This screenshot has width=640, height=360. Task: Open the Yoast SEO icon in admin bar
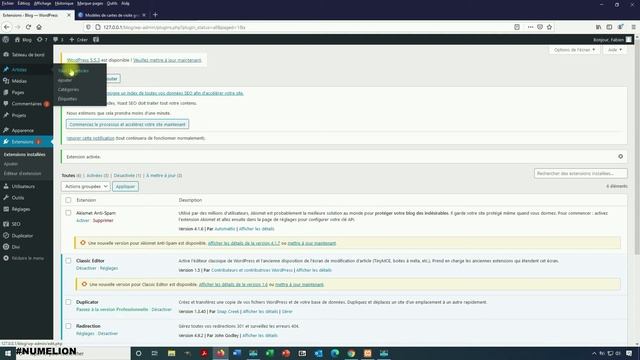96,40
